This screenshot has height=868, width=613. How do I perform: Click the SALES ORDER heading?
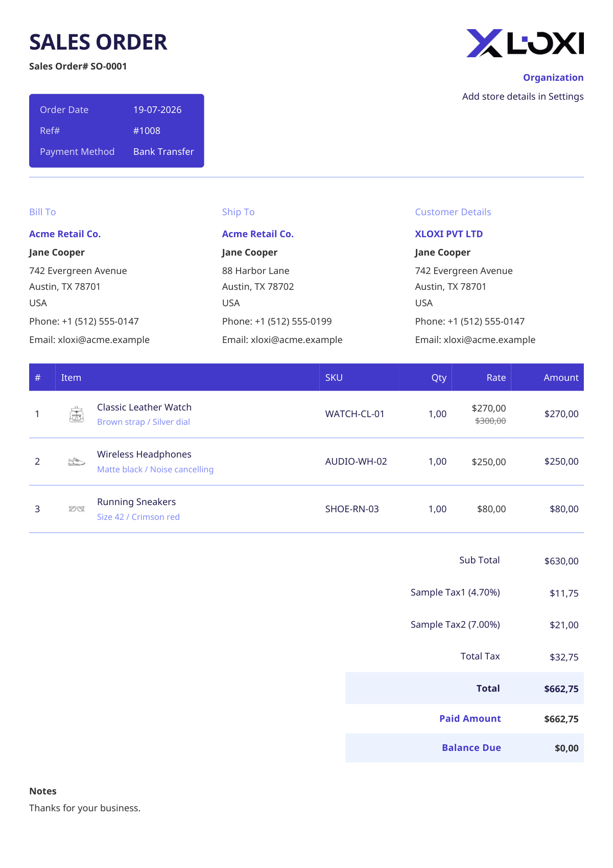pos(98,42)
